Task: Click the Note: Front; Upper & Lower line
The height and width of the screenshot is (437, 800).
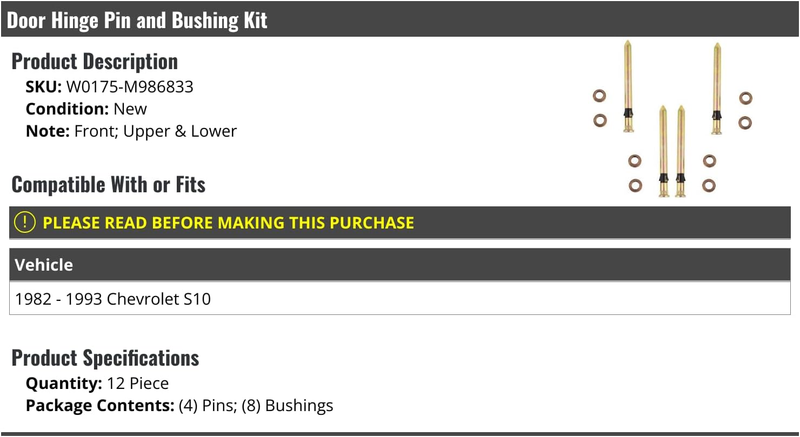Action: 131,131
